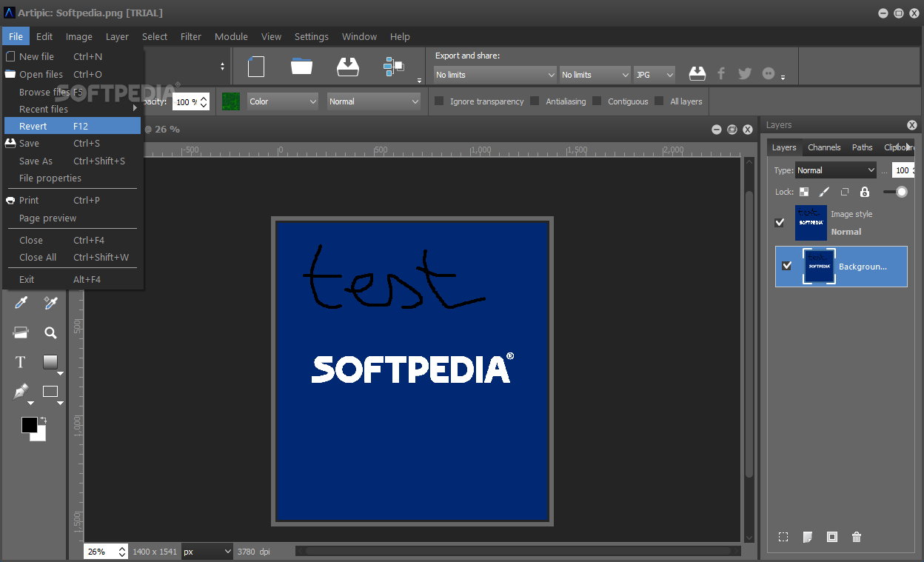The image size is (924, 562).
Task: Click the Open folder toolbar icon
Action: 301,67
